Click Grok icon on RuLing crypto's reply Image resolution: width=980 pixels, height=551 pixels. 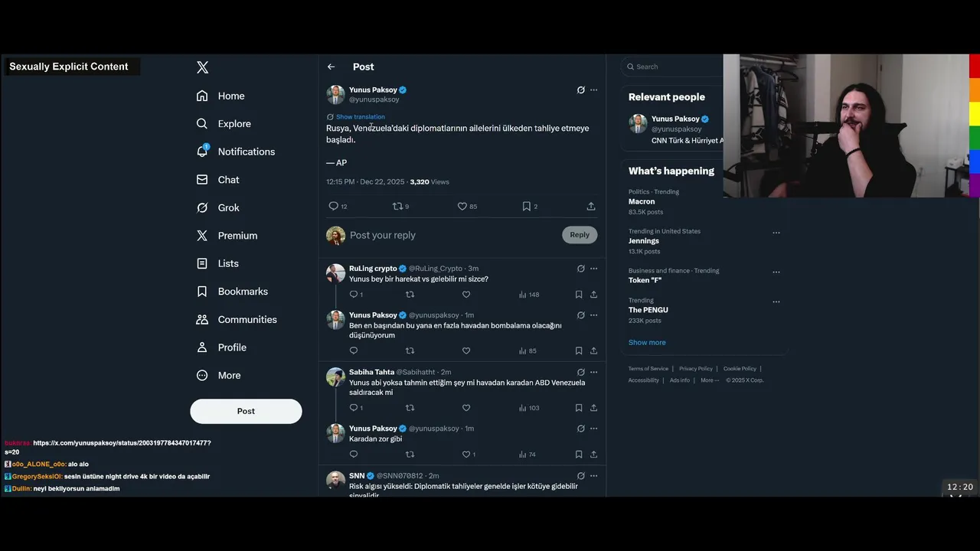pos(580,269)
